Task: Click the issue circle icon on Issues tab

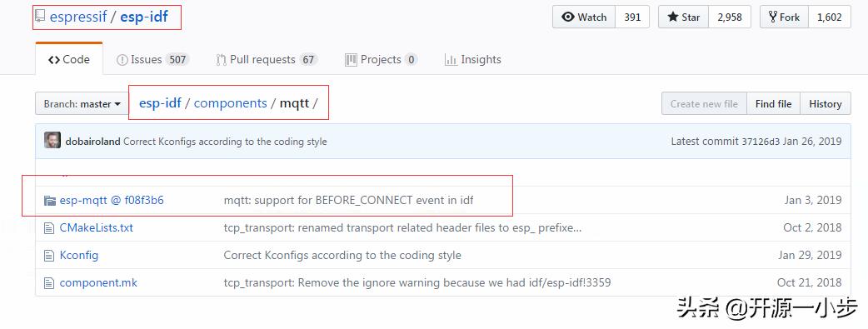Action: 122,60
